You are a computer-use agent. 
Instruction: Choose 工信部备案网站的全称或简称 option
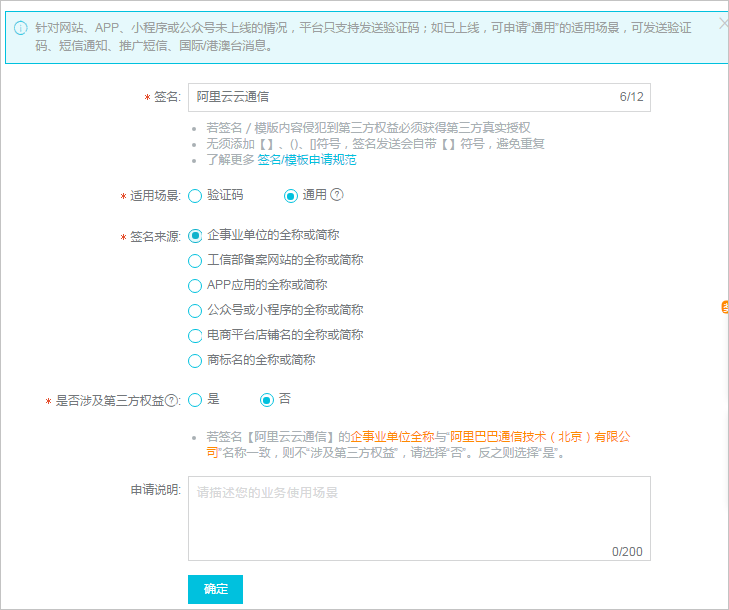[195, 260]
